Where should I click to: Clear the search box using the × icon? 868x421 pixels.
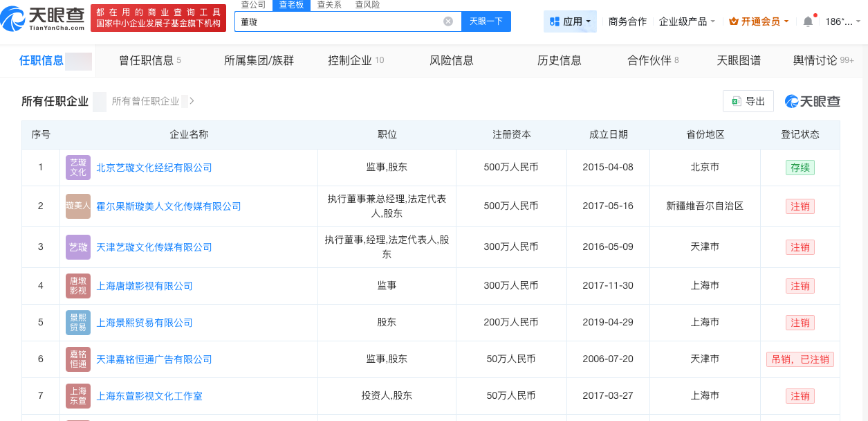tap(448, 21)
